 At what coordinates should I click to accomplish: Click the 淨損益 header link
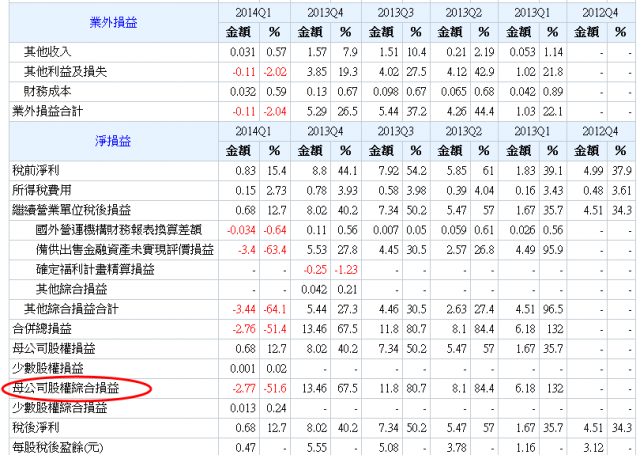[x=113, y=141]
